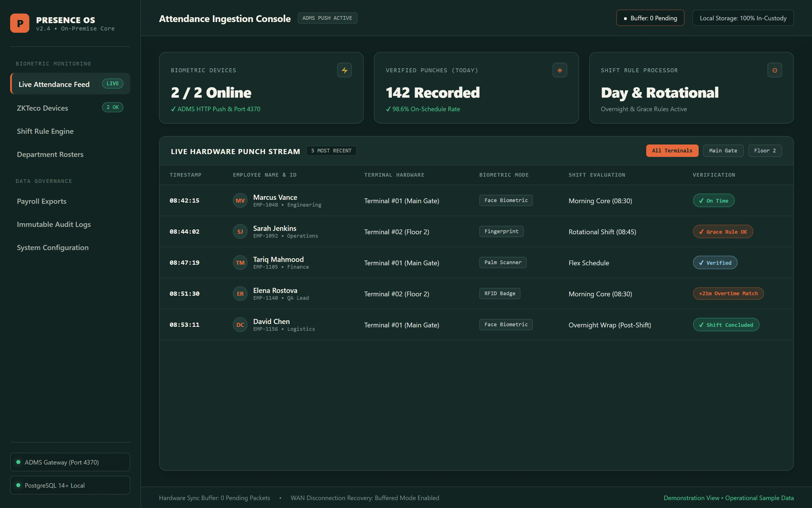Click the lightning bolt icon on Biometric Devices card
The width and height of the screenshot is (812, 508).
click(344, 70)
